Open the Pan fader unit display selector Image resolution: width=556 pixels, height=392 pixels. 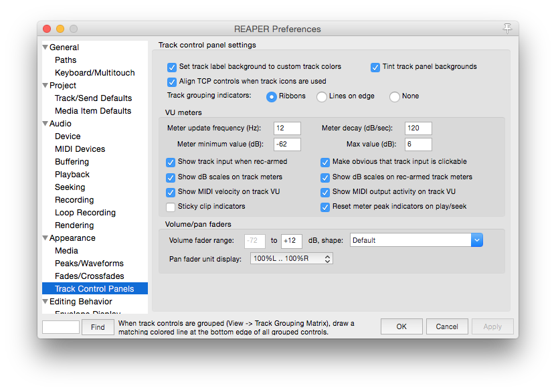[x=292, y=259]
